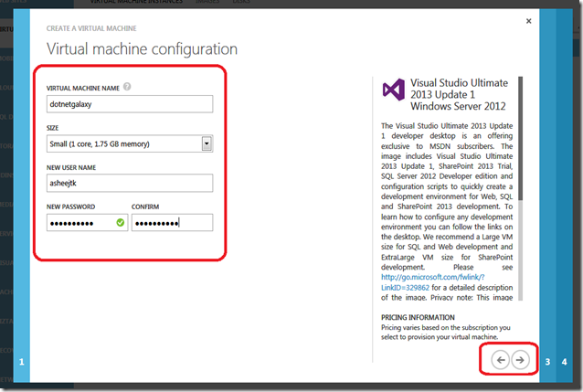The width and height of the screenshot is (583, 392).
Task: Open the go.microsoft.com/fwlink link
Action: 433,282
